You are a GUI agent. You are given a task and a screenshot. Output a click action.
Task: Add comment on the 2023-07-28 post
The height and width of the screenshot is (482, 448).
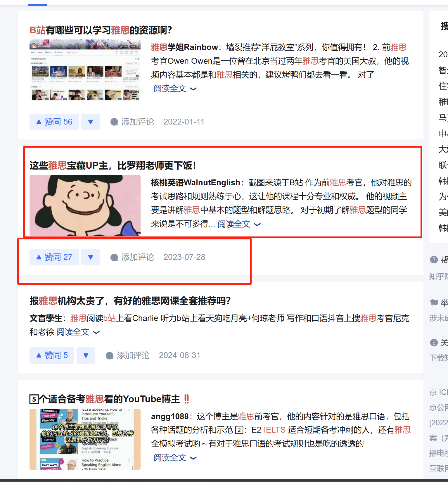(x=132, y=257)
